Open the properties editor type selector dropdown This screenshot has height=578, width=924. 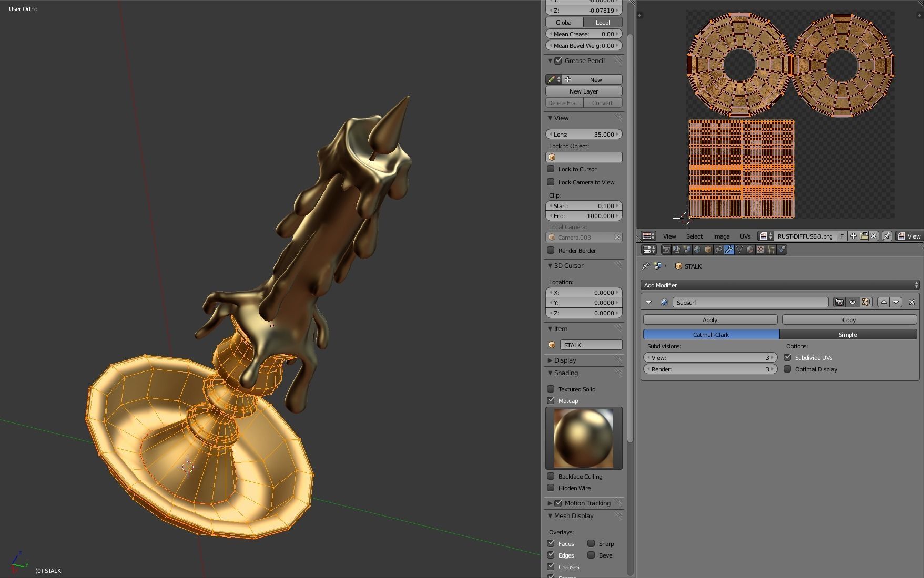[649, 250]
